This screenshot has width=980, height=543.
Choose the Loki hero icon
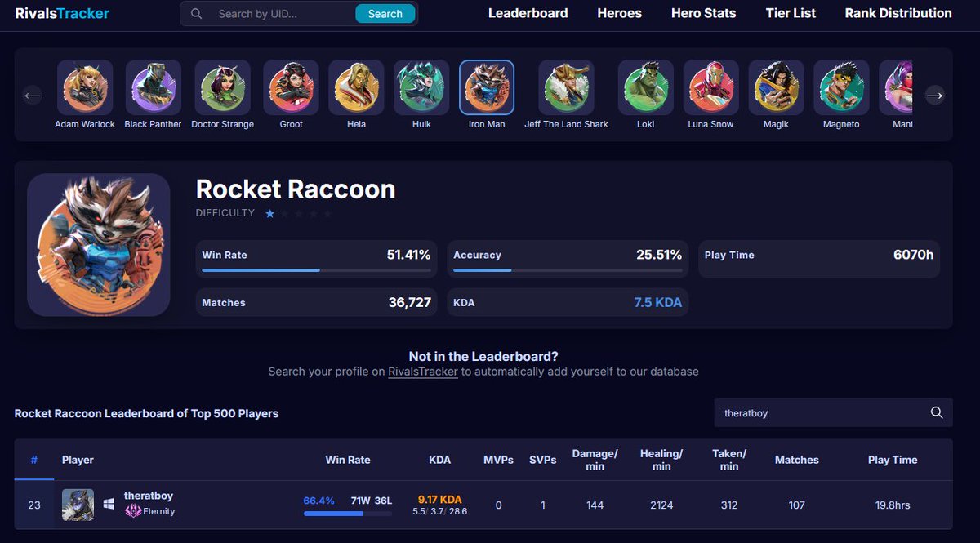click(646, 87)
